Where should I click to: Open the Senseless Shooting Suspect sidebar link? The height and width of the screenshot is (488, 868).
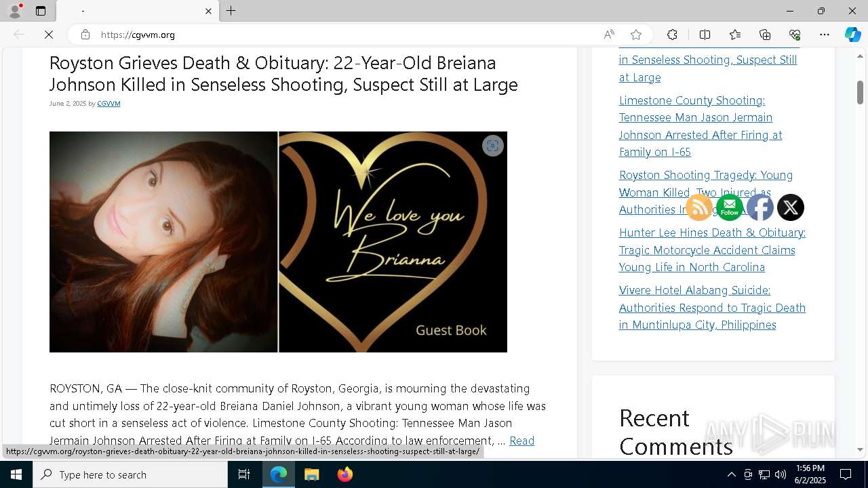[708, 65]
